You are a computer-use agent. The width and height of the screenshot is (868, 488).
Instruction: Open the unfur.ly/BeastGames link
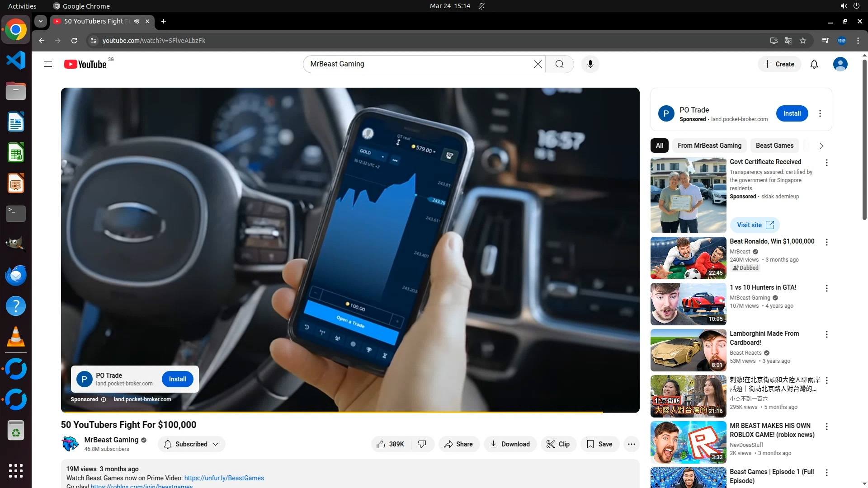point(224,478)
